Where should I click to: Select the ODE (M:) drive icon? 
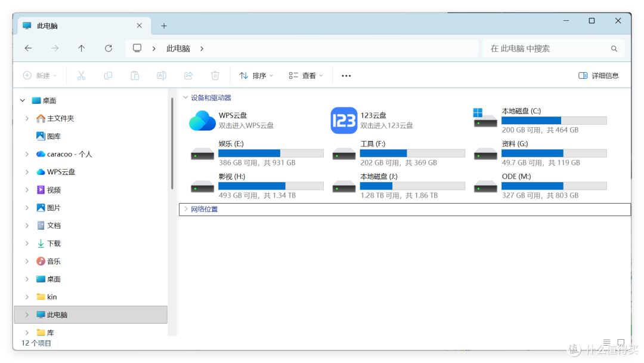point(485,187)
